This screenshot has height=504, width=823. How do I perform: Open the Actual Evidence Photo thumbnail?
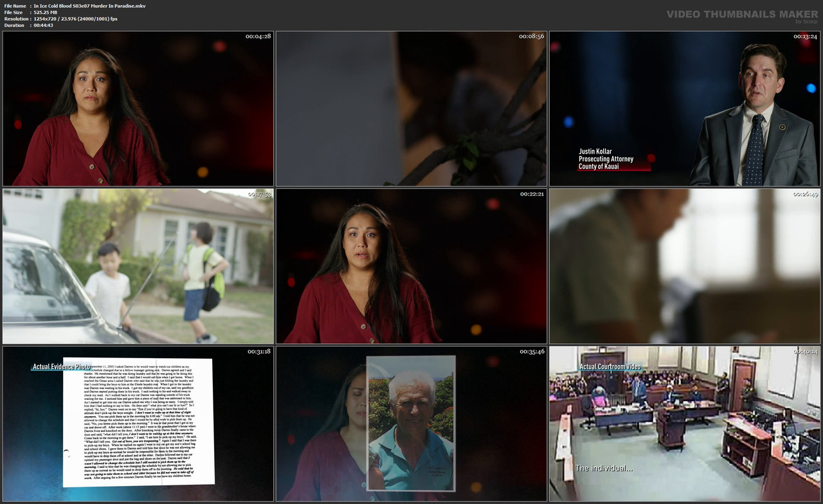(138, 424)
